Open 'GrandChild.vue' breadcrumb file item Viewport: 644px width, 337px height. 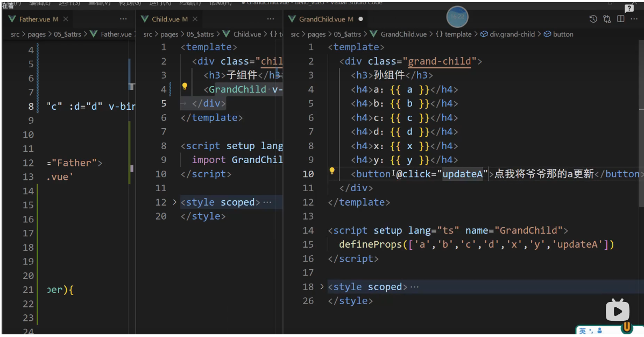pos(398,34)
